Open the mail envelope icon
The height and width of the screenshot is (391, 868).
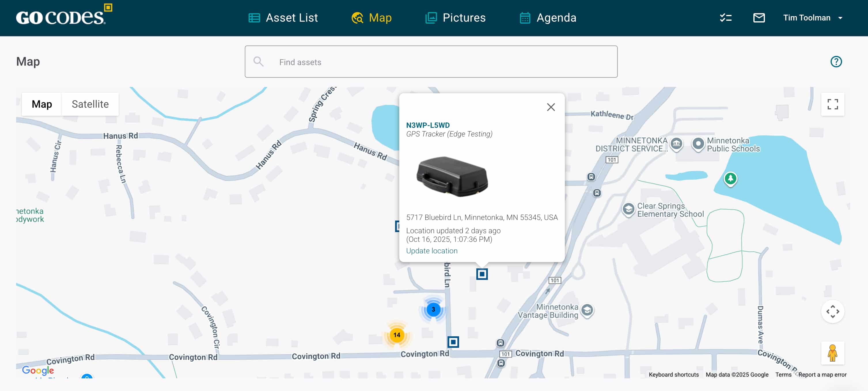coord(759,18)
